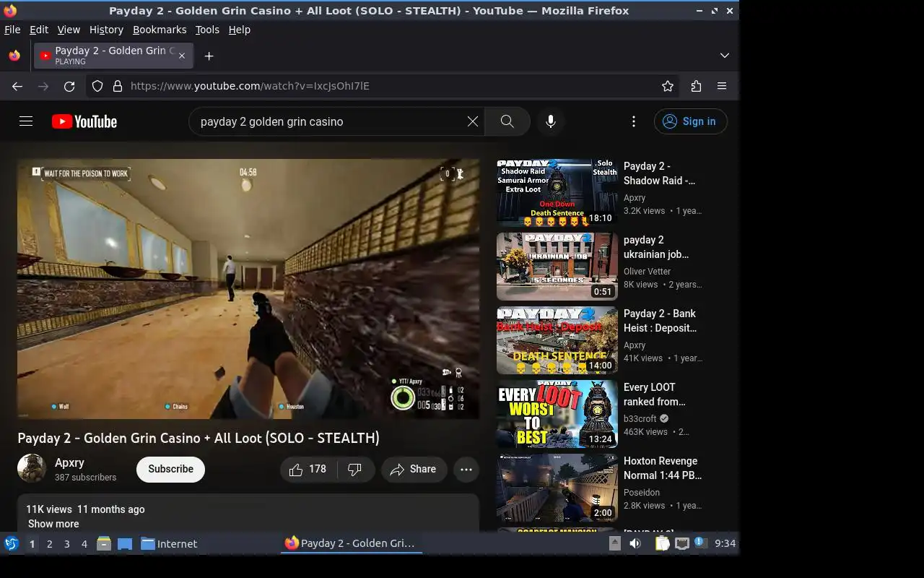Open Every LOOT ranked thumbnail
The image size is (924, 578).
point(557,414)
